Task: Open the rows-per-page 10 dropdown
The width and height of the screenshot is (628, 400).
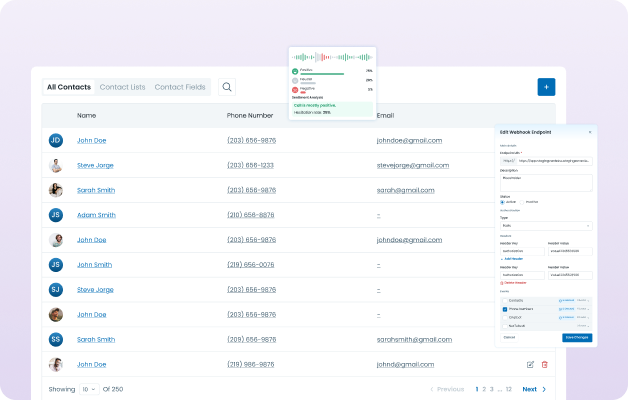Action: (x=88, y=389)
